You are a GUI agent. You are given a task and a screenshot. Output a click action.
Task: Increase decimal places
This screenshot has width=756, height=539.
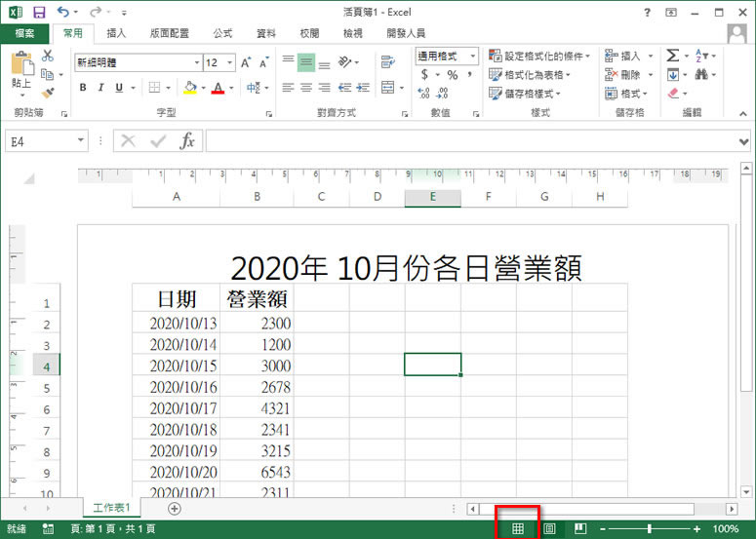coord(423,93)
